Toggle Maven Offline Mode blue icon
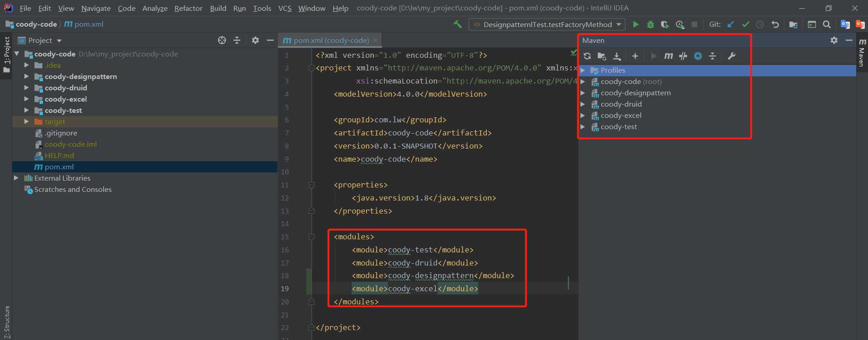868x340 pixels. point(698,56)
